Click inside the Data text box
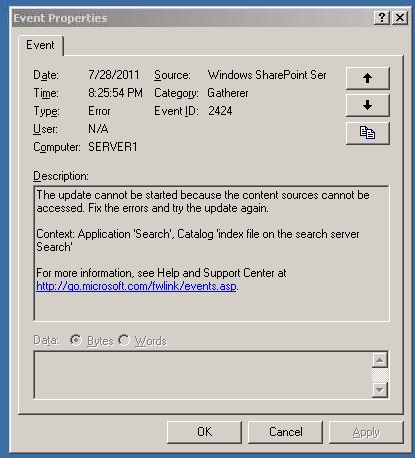The image size is (415, 458). pyautogui.click(x=203, y=375)
